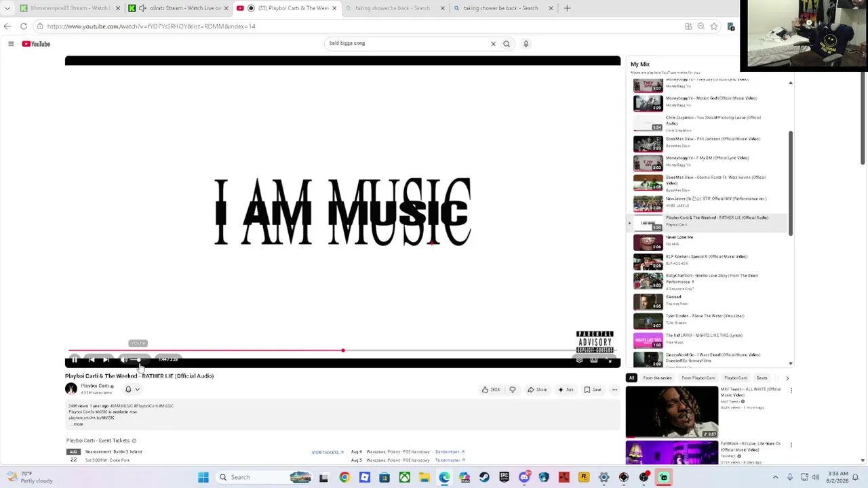868x488 pixels.
Task: Switch to first 'taking shower be back' tab
Action: pyautogui.click(x=395, y=8)
